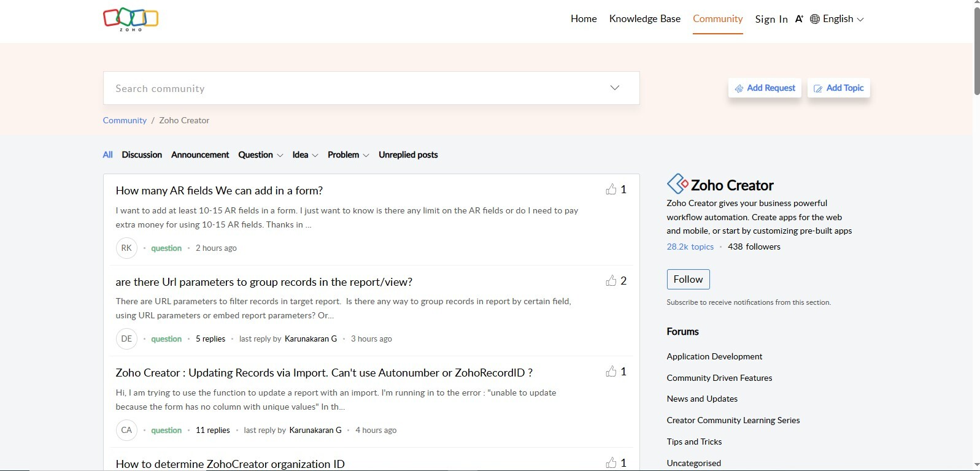Open the Application Development forum
This screenshot has width=980, height=471.
click(714, 356)
